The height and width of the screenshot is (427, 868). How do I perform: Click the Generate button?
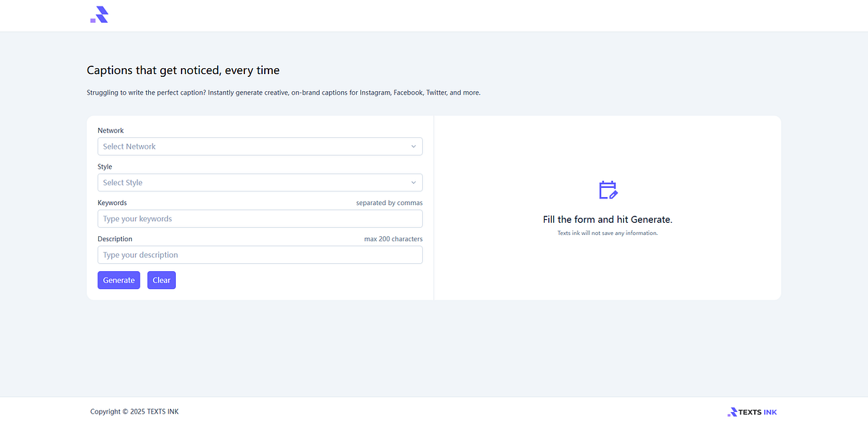tap(119, 280)
